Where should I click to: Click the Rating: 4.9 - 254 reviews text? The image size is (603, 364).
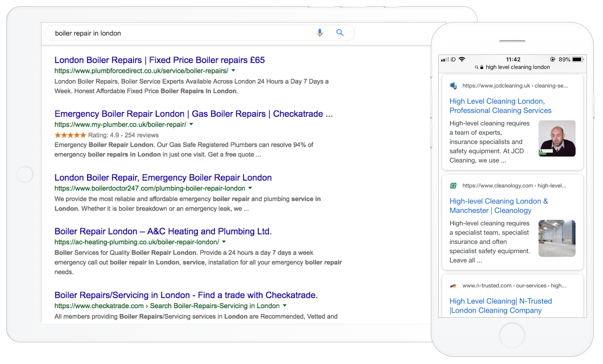coord(123,135)
